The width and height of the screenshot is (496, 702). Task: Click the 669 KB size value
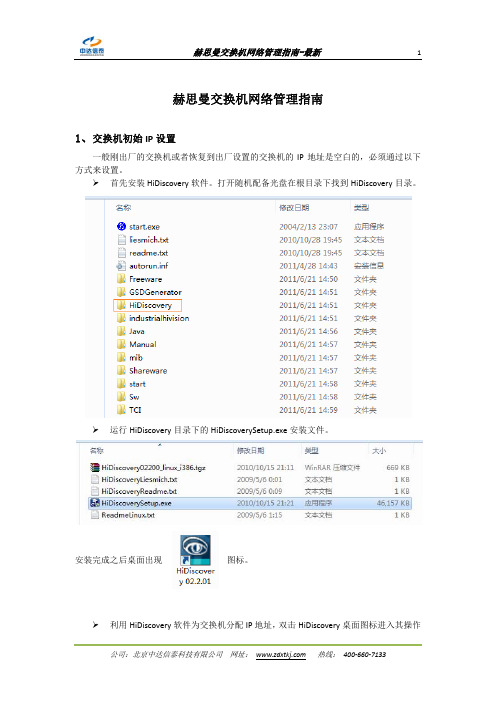(x=398, y=467)
